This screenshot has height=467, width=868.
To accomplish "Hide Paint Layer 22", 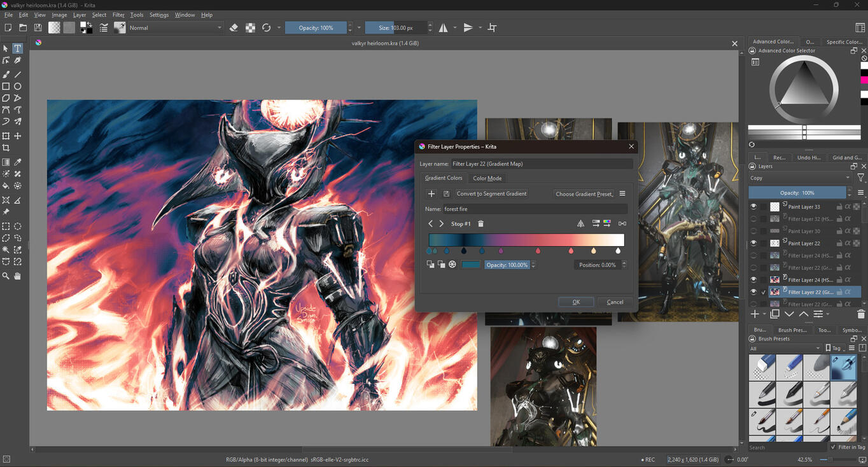I will tap(753, 243).
